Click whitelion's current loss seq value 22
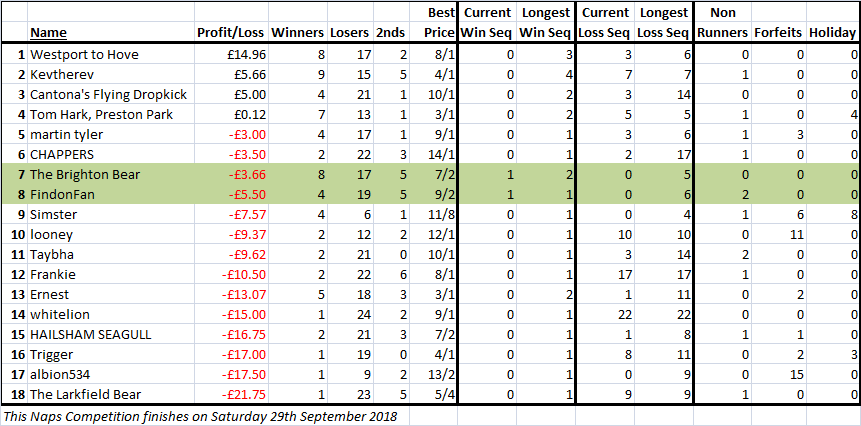The width and height of the screenshot is (861, 426). 605,315
